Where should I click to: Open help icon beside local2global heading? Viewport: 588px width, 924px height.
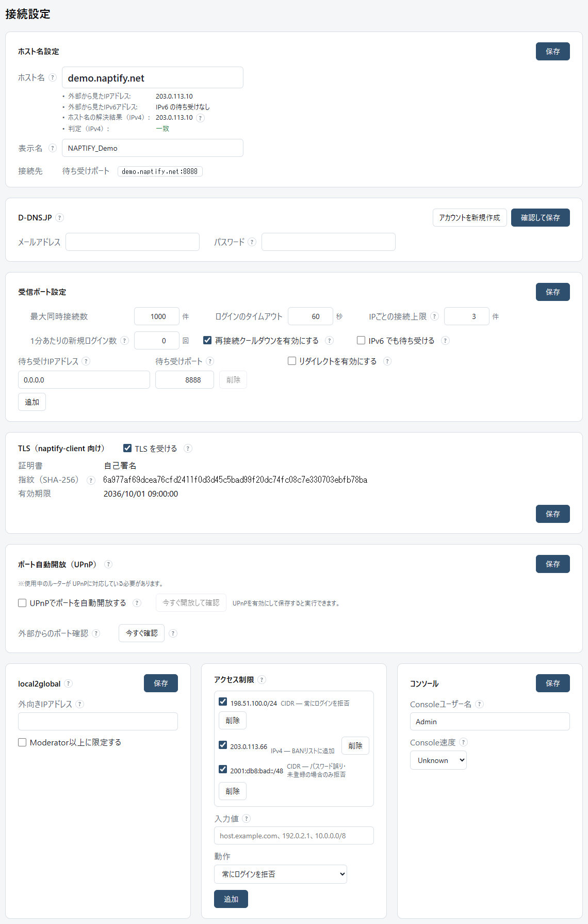[x=69, y=683]
